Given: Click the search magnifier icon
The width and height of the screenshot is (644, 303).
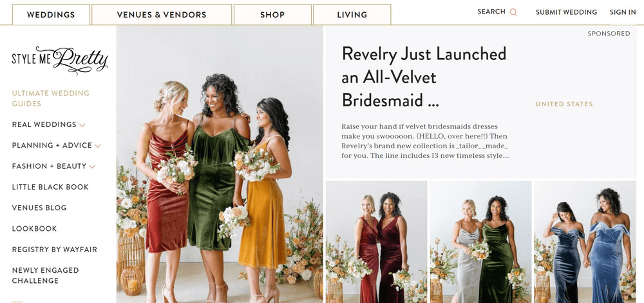Looking at the screenshot, I should pos(513,12).
